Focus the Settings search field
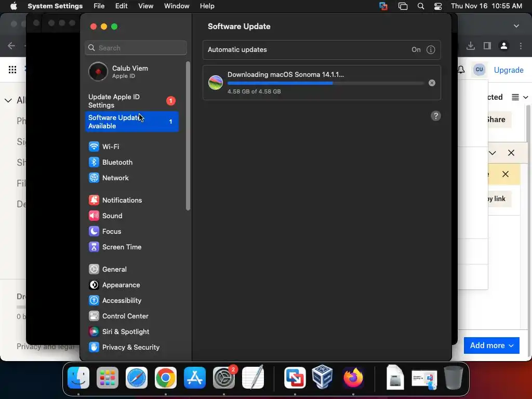Image resolution: width=532 pixels, height=399 pixels. [x=136, y=48]
